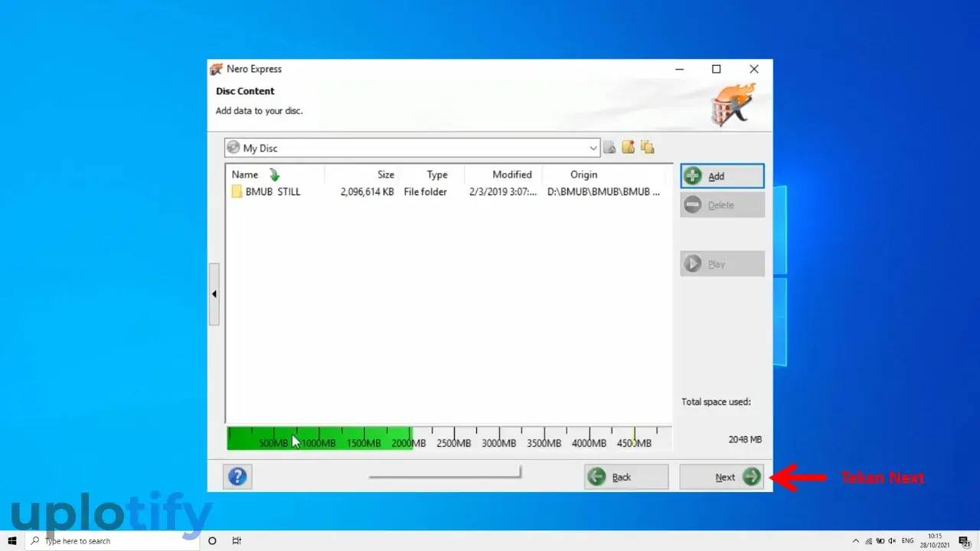
Task: Click the 4500MB yellow capacity marker
Action: [634, 437]
